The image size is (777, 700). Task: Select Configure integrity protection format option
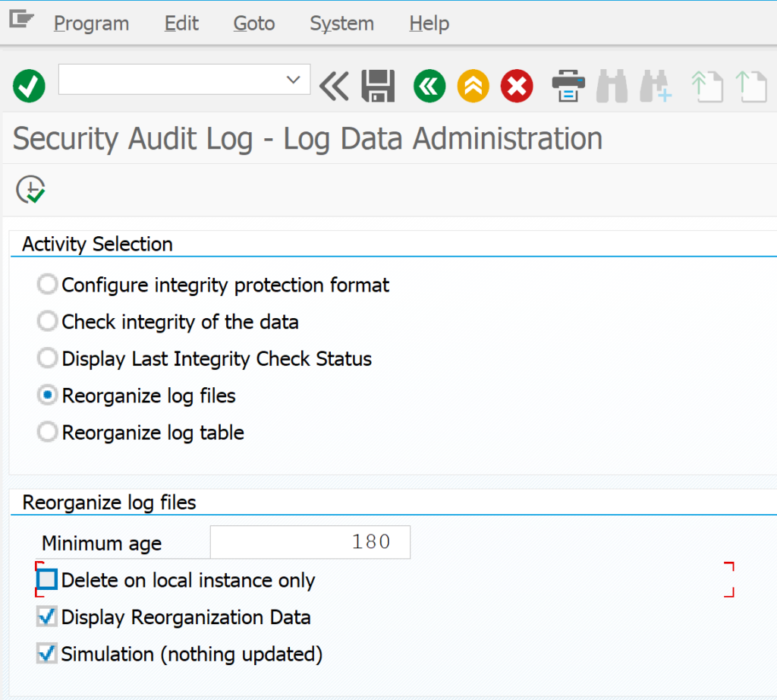(x=48, y=285)
